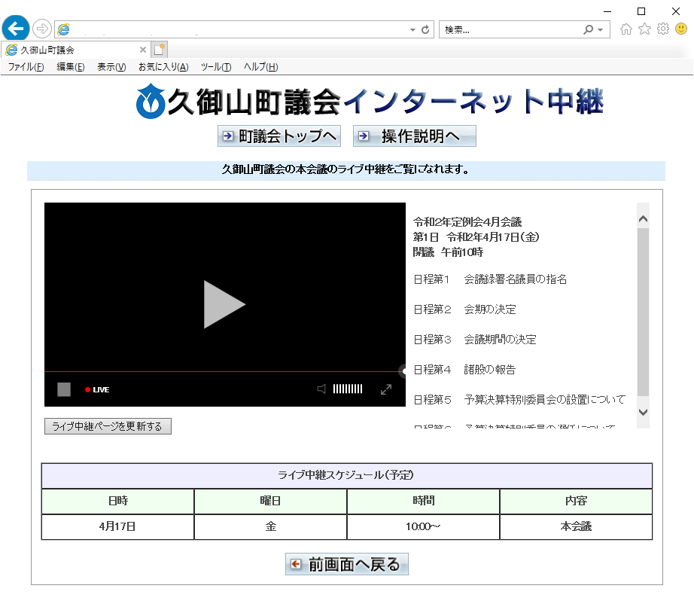
Task: Open favorites with the star icon
Action: tap(644, 29)
